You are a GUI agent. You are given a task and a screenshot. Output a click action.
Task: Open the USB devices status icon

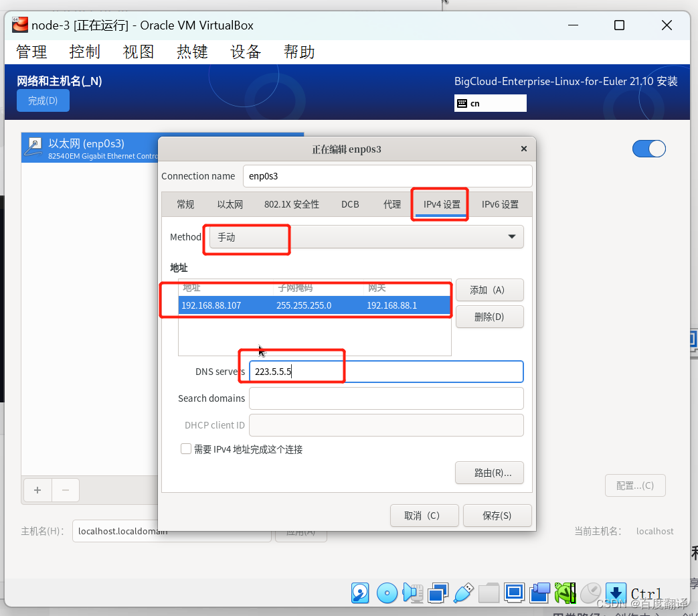click(463, 593)
